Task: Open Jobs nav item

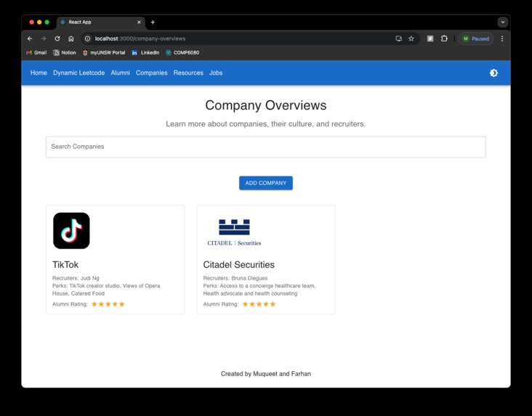Action: click(216, 73)
